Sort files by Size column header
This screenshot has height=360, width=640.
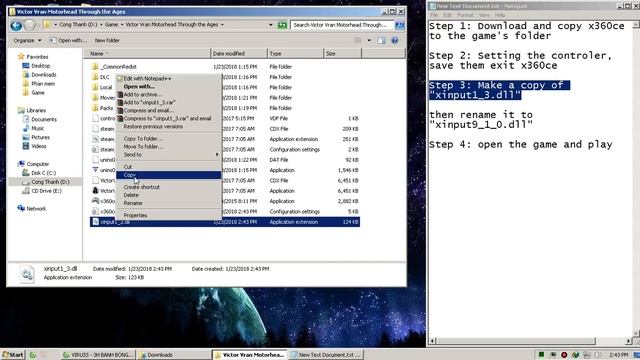click(x=342, y=53)
